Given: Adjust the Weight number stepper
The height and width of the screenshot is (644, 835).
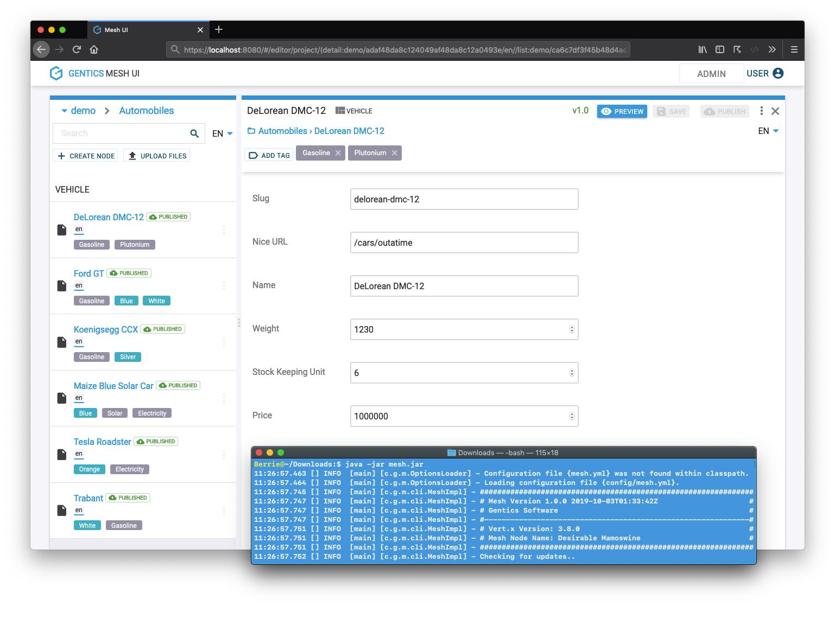Looking at the screenshot, I should pyautogui.click(x=572, y=329).
